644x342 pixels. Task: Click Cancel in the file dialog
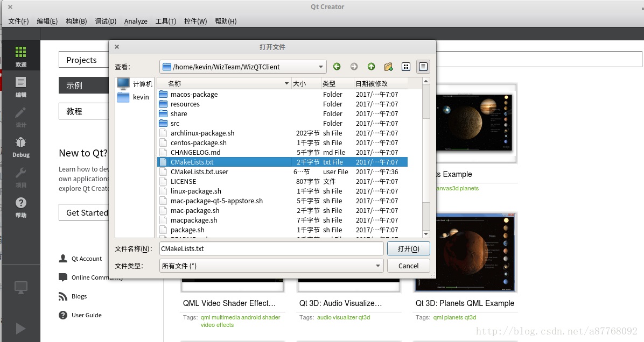click(408, 266)
